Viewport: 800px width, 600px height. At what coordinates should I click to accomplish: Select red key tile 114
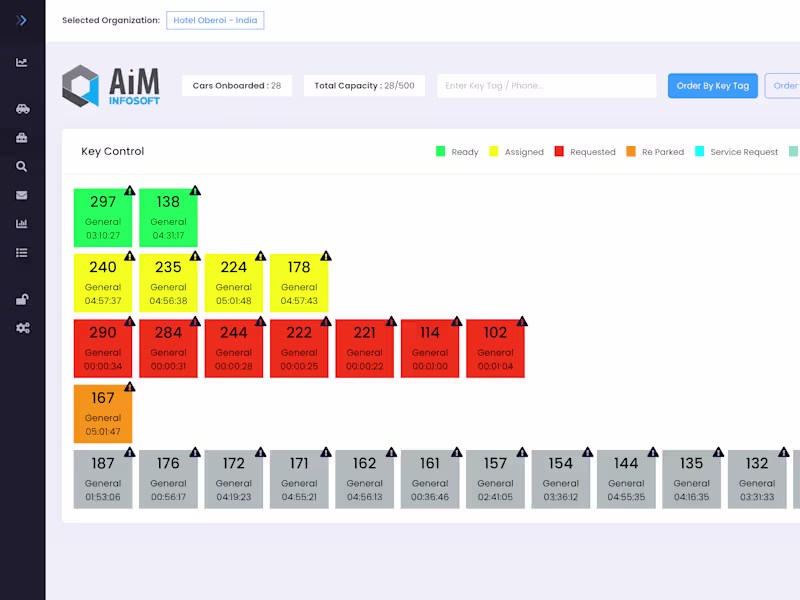coord(430,348)
